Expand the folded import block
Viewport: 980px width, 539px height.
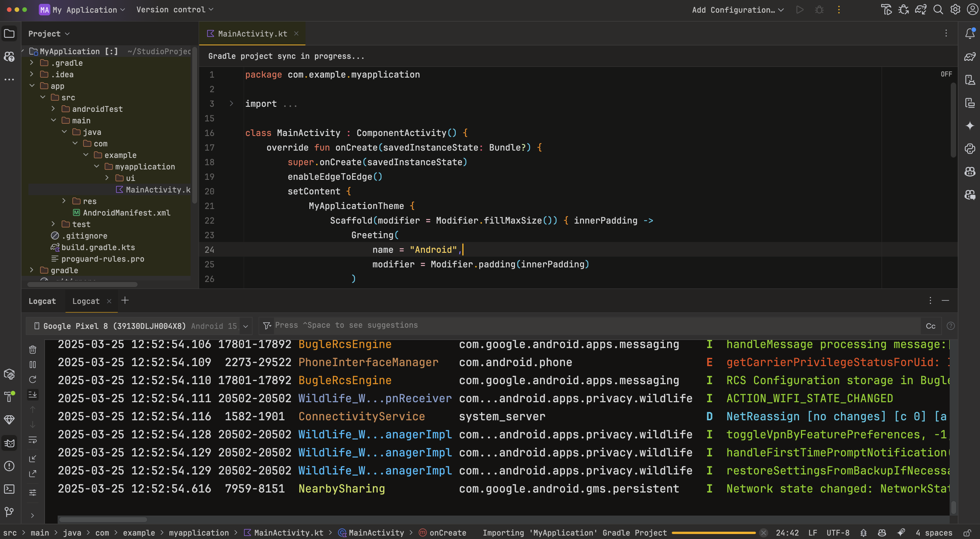point(231,103)
